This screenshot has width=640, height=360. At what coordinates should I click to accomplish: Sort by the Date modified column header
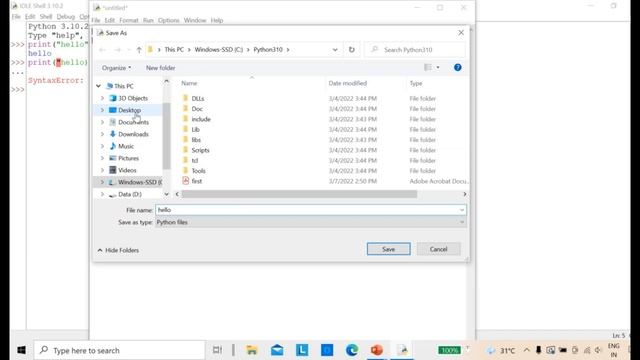tap(348, 83)
